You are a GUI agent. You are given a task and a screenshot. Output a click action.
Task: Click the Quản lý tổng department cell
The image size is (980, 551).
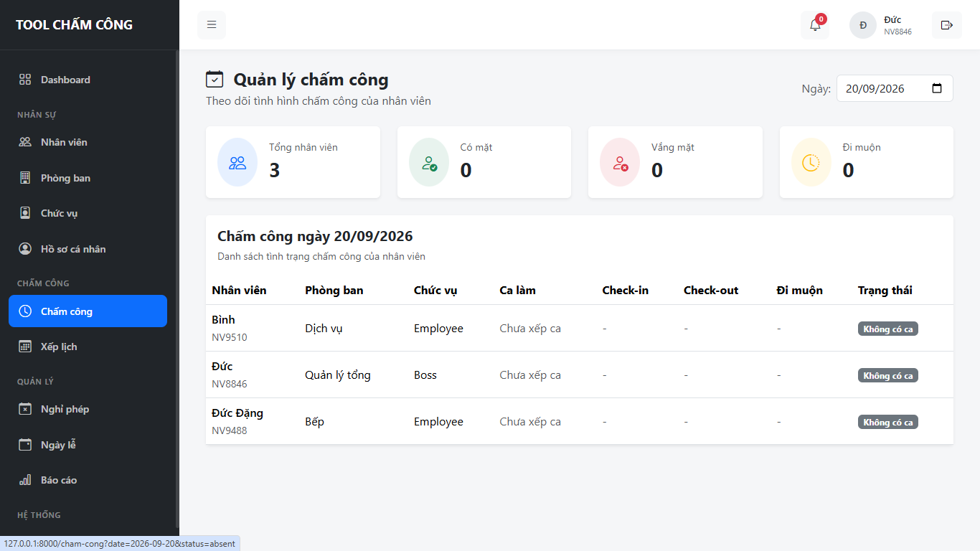click(x=338, y=375)
